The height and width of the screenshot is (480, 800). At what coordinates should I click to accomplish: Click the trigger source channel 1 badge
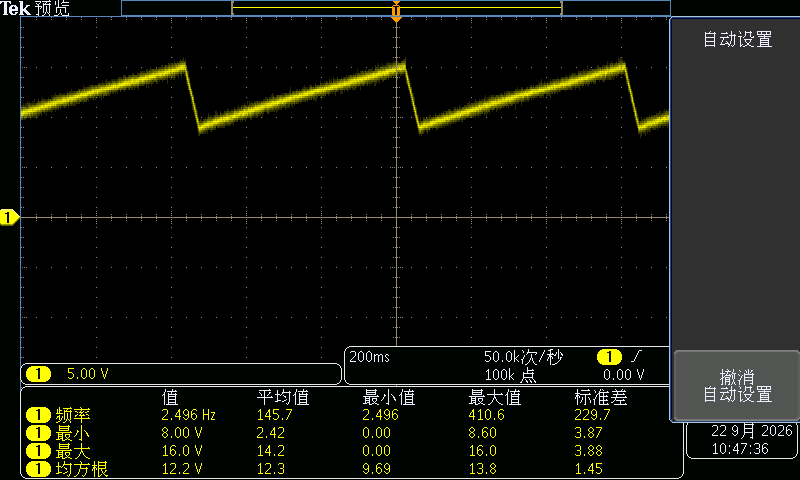click(x=609, y=357)
